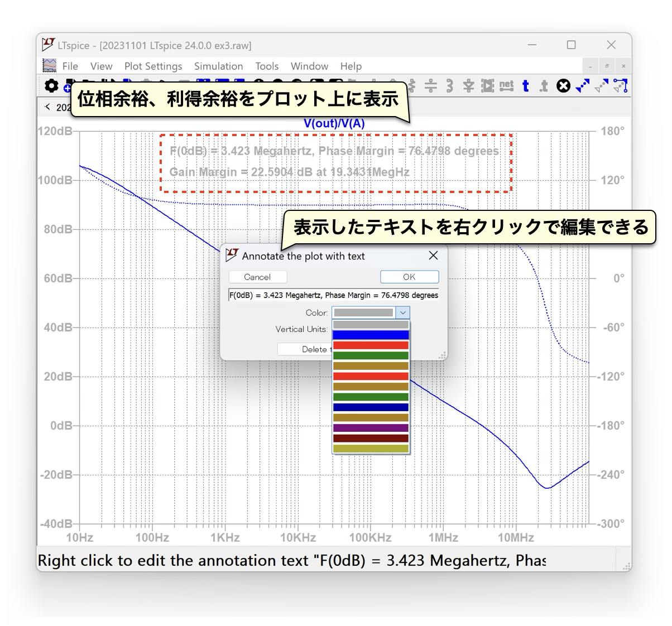Viewport: 672px width, 626px height.
Task: Click the waveform icon left of File menu
Action: [x=50, y=65]
